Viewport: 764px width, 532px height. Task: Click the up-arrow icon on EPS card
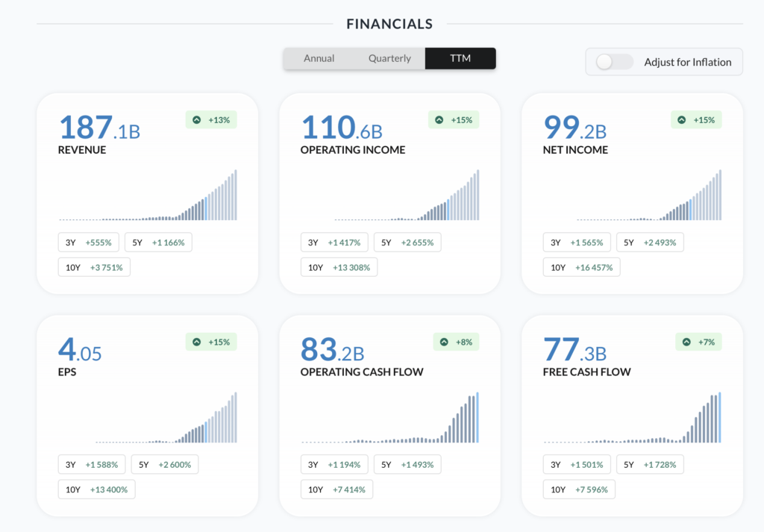point(197,342)
